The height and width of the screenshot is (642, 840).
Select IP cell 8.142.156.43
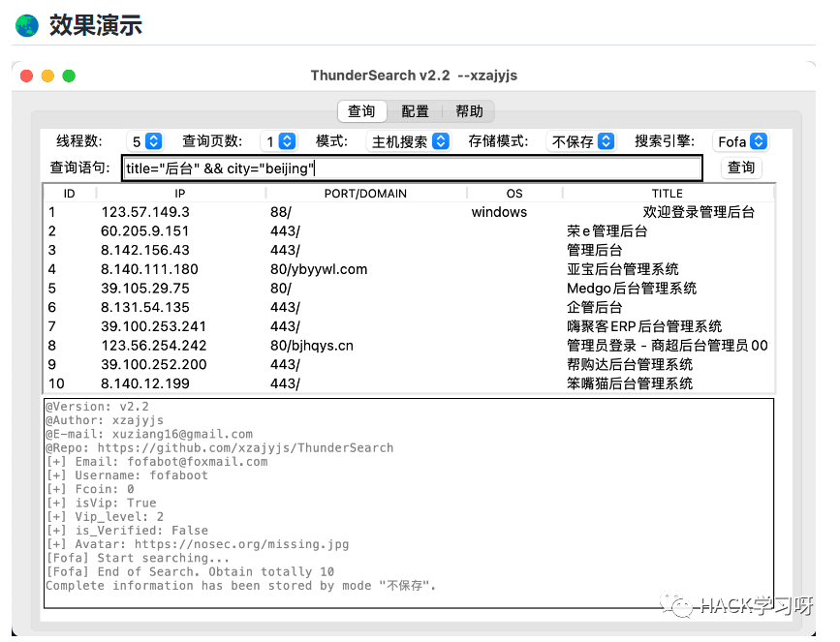pyautogui.click(x=145, y=250)
